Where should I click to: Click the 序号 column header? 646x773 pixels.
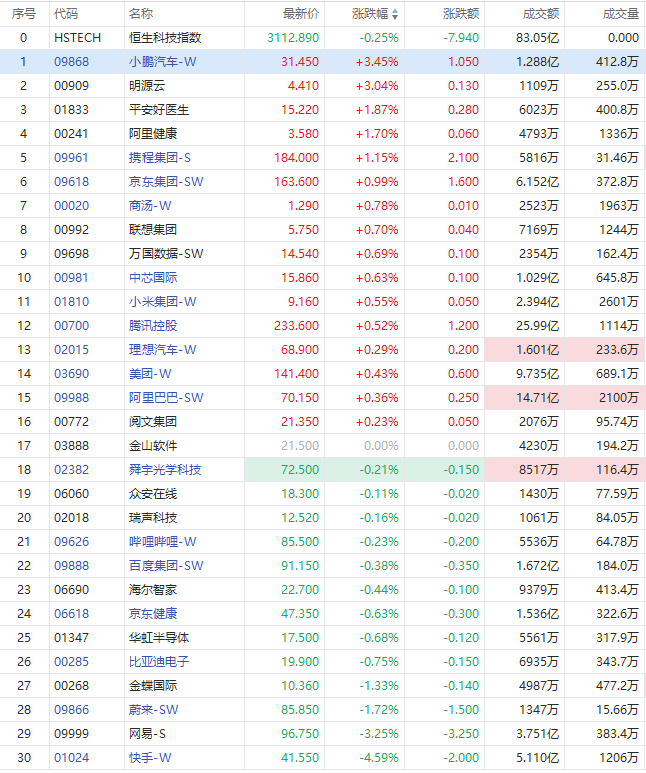pos(24,14)
